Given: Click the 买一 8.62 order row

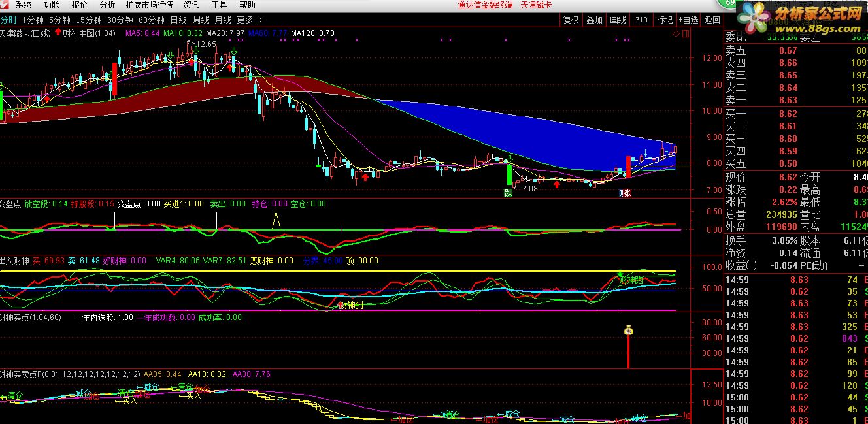Looking at the screenshot, I should pyautogui.click(x=796, y=114).
